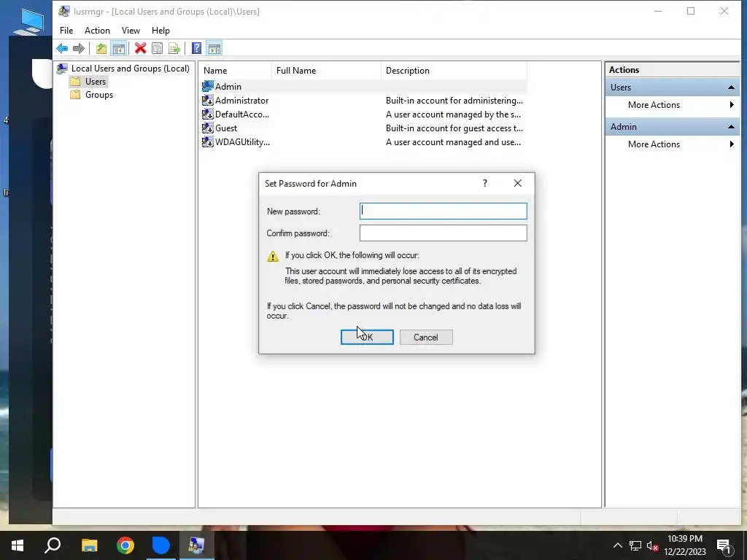The height and width of the screenshot is (560, 747).
Task: Open Google Chrome from taskbar
Action: [125, 545]
